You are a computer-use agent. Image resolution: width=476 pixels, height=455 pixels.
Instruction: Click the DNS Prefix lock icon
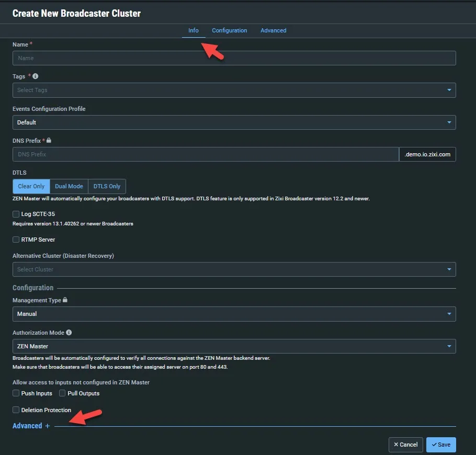49,140
